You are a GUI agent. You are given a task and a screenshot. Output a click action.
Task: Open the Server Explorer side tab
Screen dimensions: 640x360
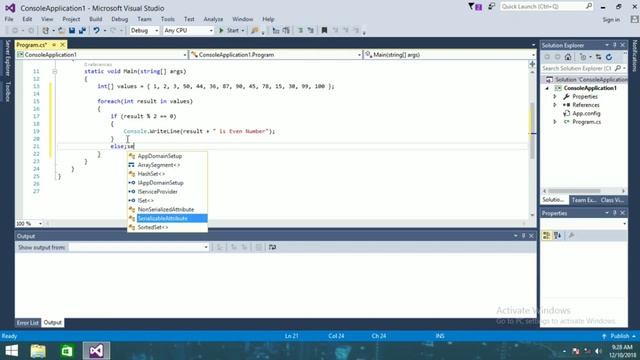click(7, 58)
